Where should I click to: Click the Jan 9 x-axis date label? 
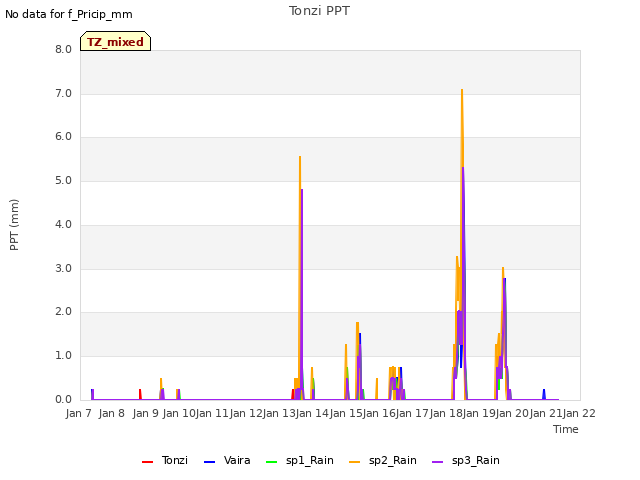(145, 413)
